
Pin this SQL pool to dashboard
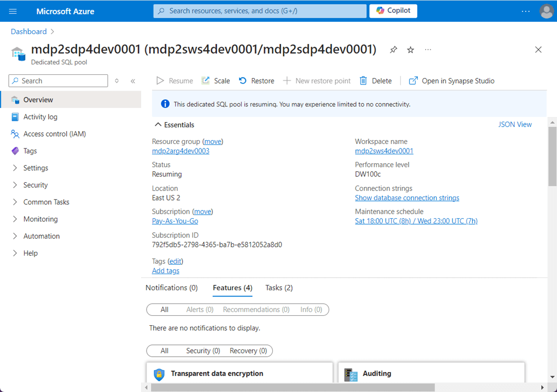pyautogui.click(x=393, y=49)
